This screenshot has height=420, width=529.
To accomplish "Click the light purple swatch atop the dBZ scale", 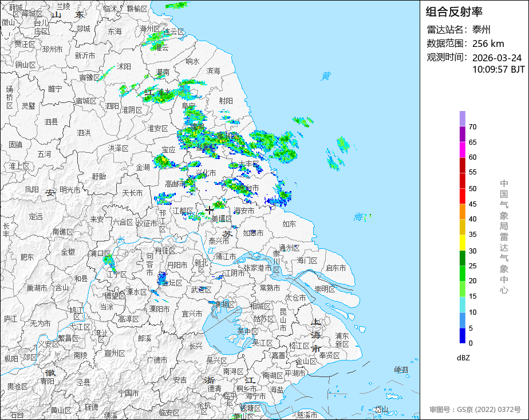I will tap(462, 118).
